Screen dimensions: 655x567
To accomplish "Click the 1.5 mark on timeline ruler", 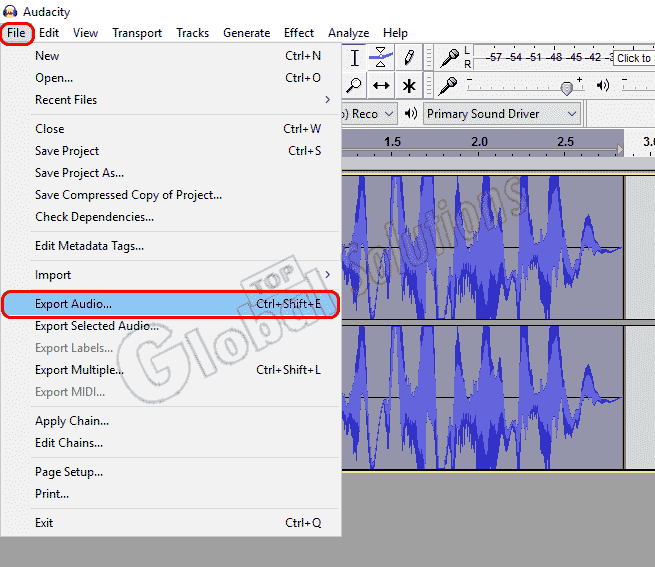I will point(392,142).
